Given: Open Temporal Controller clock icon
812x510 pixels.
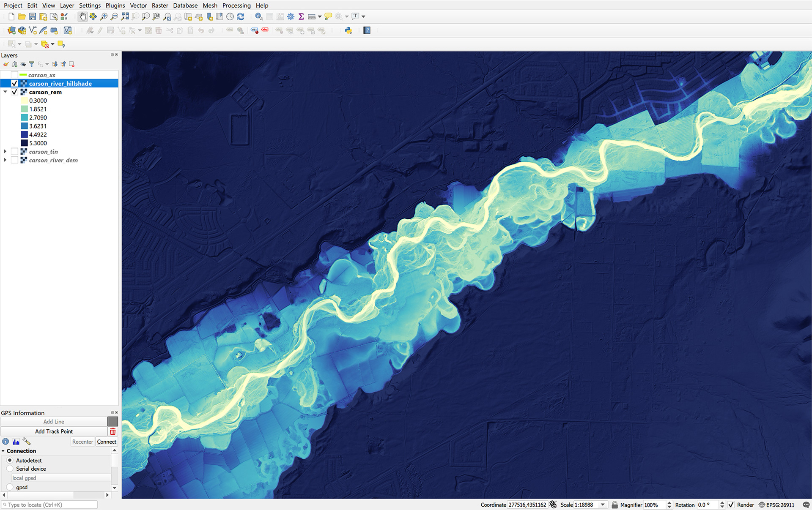Looking at the screenshot, I should coord(230,16).
